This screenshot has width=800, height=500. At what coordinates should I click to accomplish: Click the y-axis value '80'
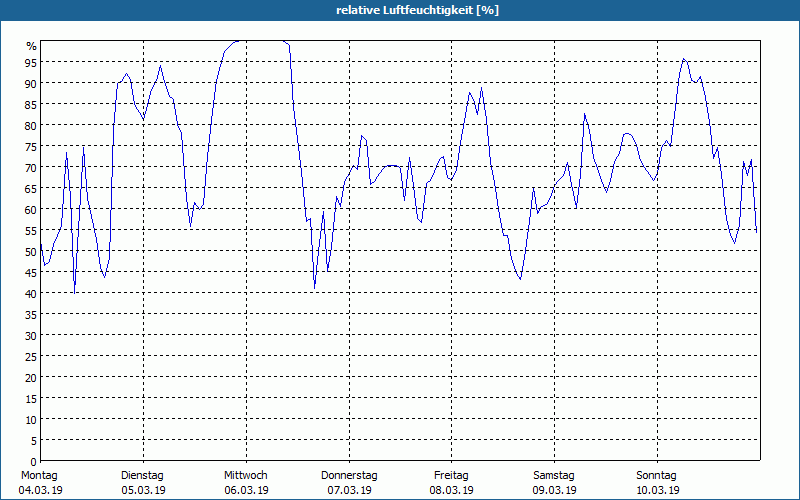point(31,126)
